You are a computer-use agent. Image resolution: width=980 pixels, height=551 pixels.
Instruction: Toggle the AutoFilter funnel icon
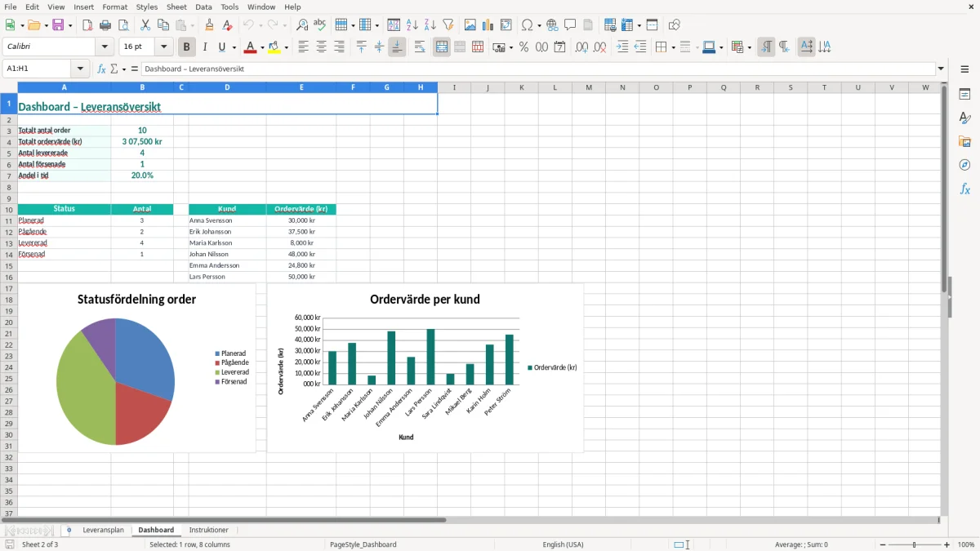coord(448,25)
